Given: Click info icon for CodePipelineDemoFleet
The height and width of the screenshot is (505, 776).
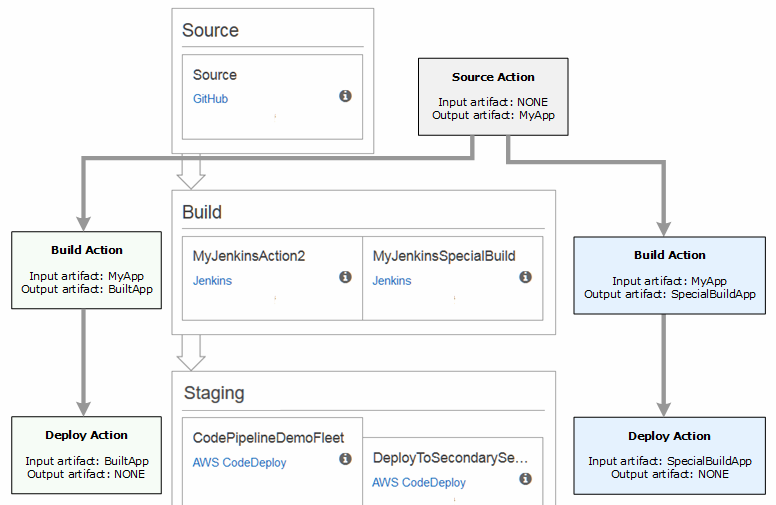Looking at the screenshot, I should 345,459.
